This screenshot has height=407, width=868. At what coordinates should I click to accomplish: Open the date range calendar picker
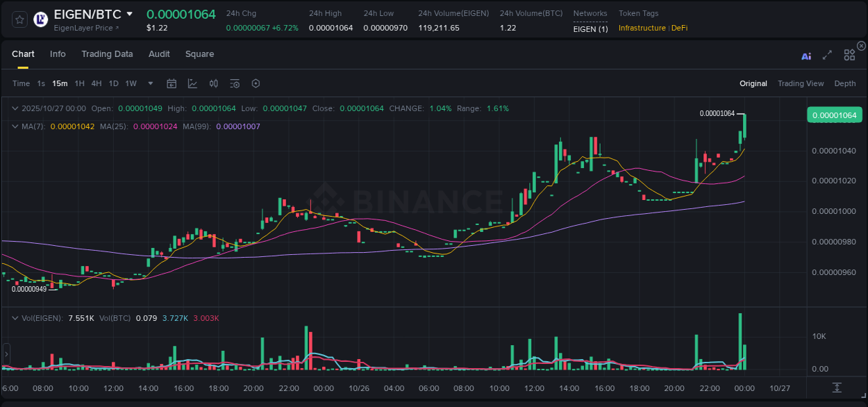click(172, 83)
